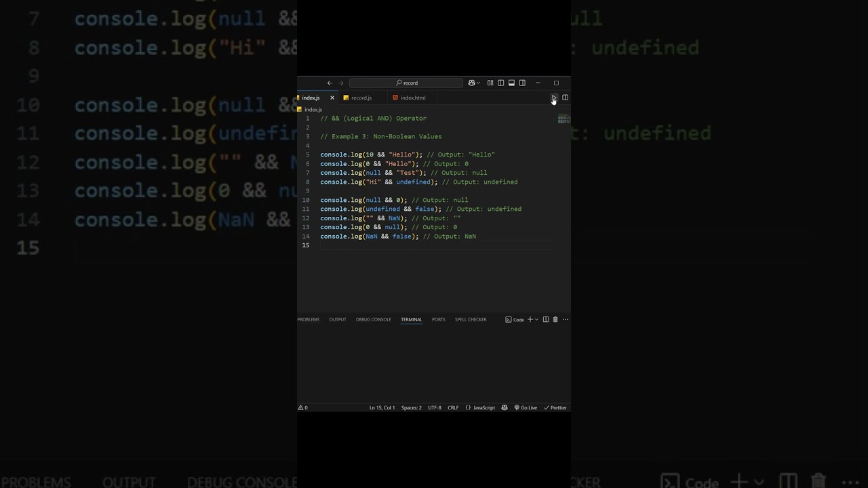Change line endings via CRLF
Viewport: 868px width, 488px height.
[453, 407]
